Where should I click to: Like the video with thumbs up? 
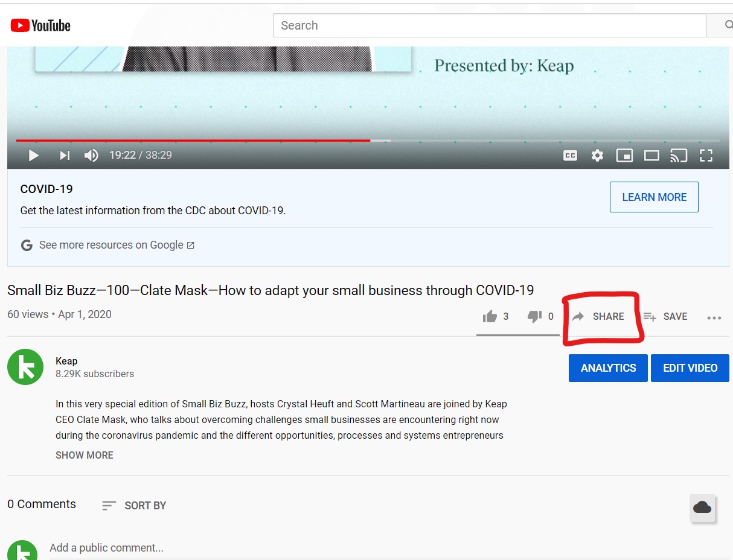pos(490,316)
